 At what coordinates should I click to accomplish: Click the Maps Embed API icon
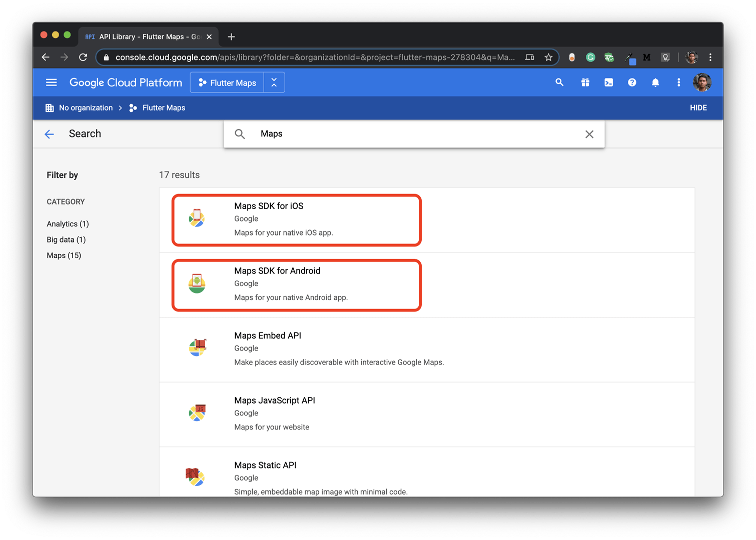pos(197,347)
